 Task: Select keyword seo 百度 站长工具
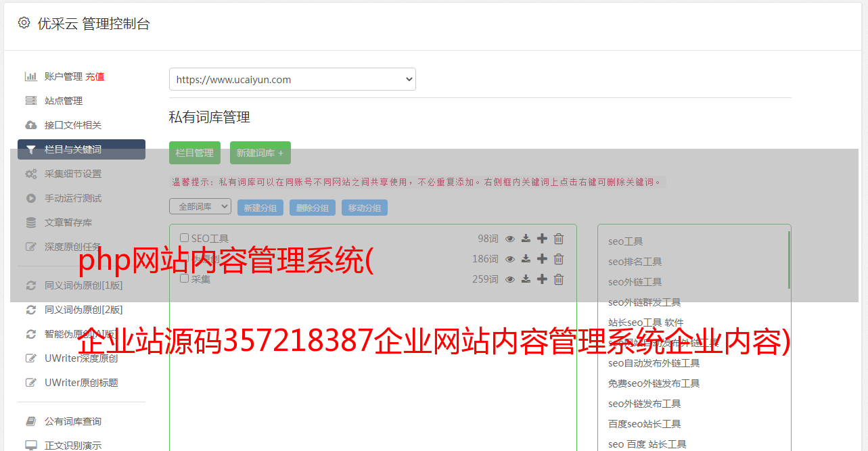pyautogui.click(x=647, y=444)
